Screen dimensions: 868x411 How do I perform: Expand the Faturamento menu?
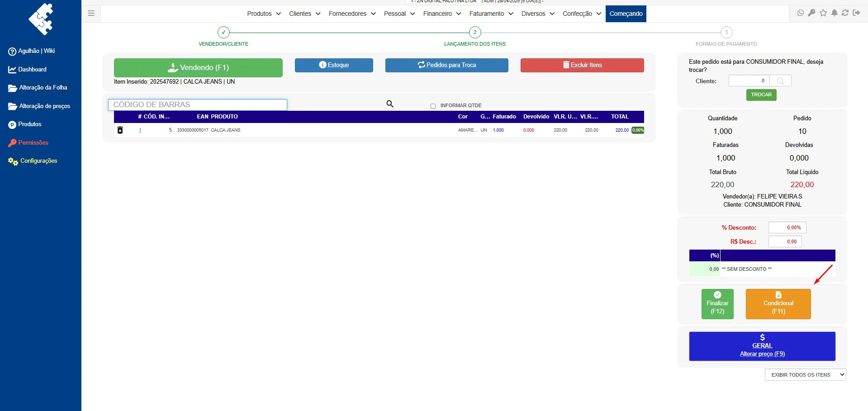[491, 14]
